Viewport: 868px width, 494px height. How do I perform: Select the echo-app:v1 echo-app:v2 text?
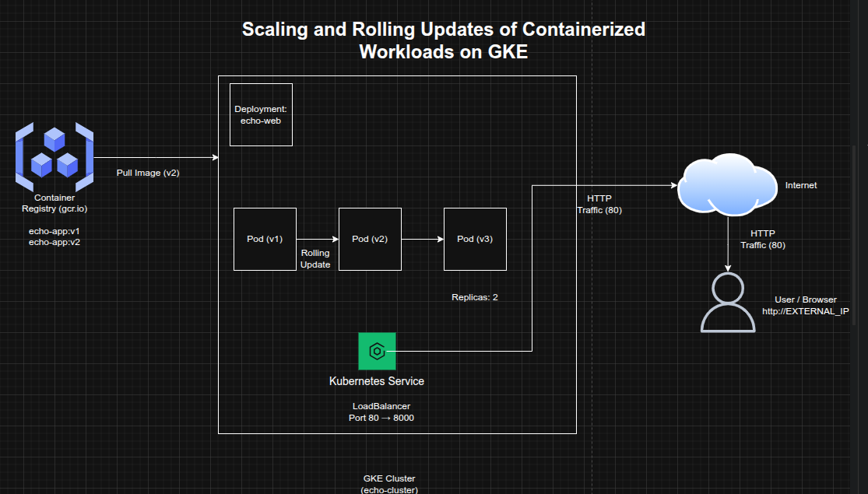(54, 236)
